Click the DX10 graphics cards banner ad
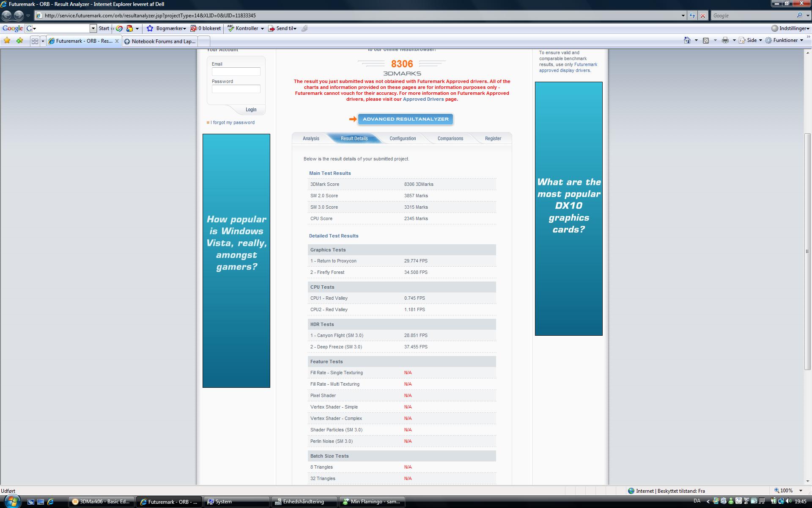This screenshot has height=508, width=812. tap(569, 209)
